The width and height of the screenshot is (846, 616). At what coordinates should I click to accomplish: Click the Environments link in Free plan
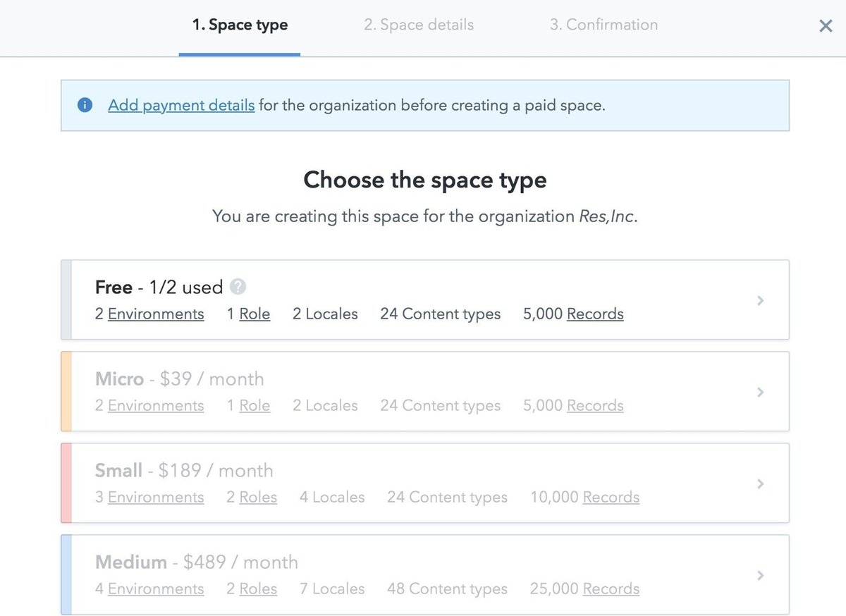click(156, 314)
